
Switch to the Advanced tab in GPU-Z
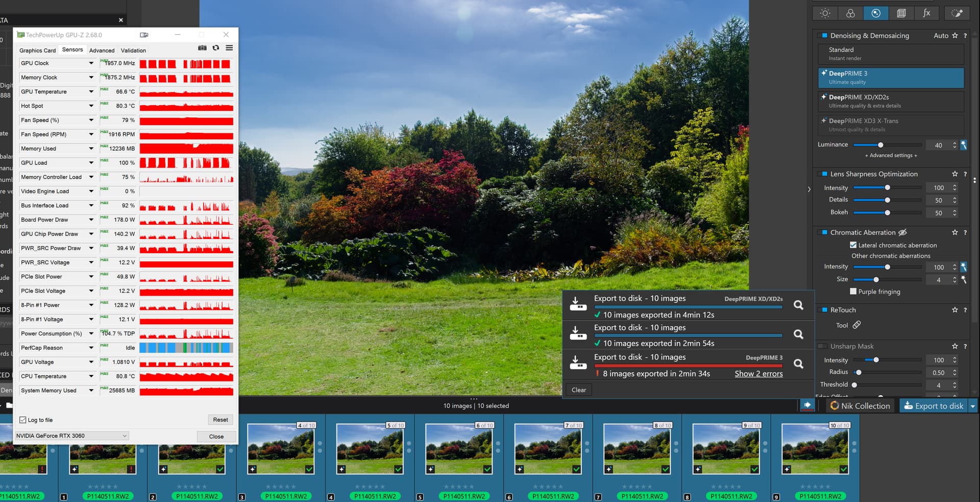(x=102, y=51)
